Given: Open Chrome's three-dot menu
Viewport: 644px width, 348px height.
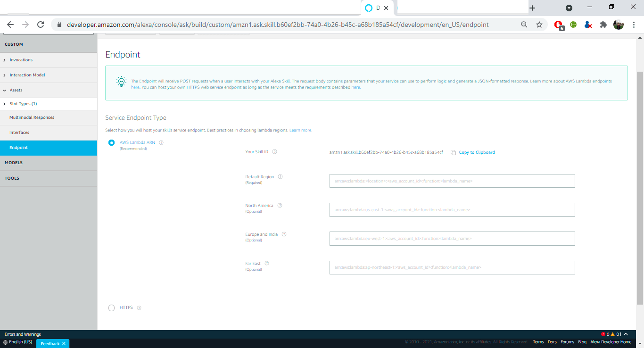Looking at the screenshot, I should [634, 25].
